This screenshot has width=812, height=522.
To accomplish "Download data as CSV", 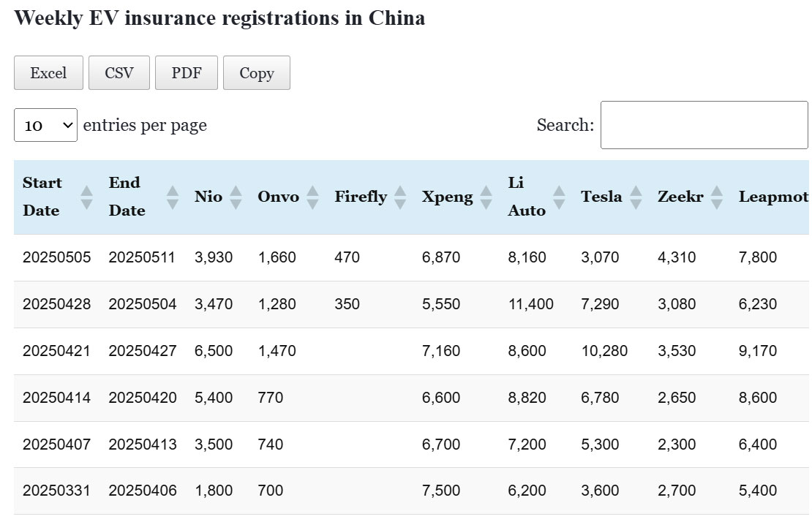I will point(119,73).
